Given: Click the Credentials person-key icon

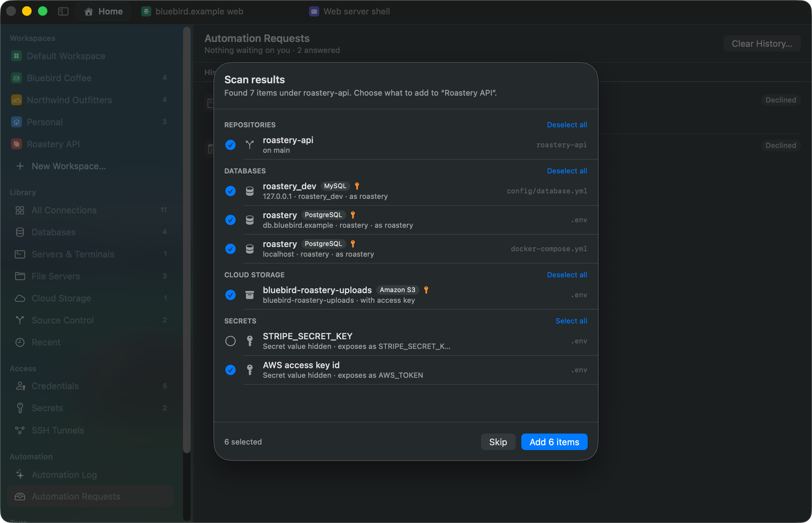Looking at the screenshot, I should tap(21, 386).
